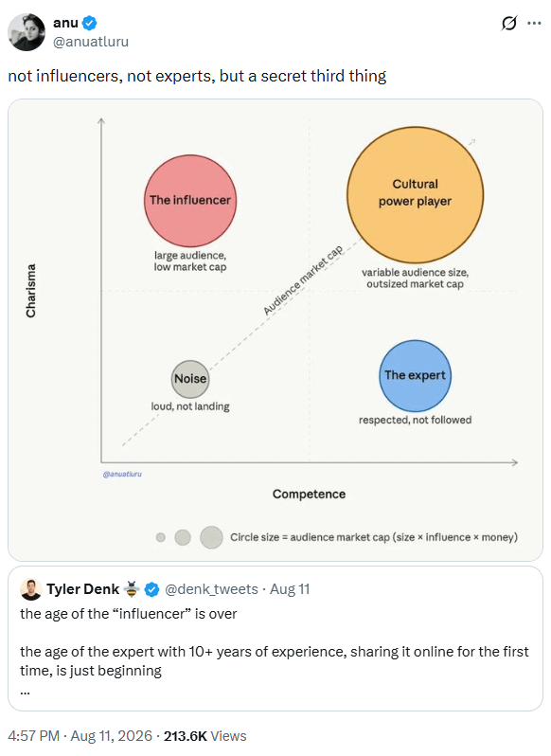Open Tyler Denk's avatar
The image size is (551, 756).
31,589
